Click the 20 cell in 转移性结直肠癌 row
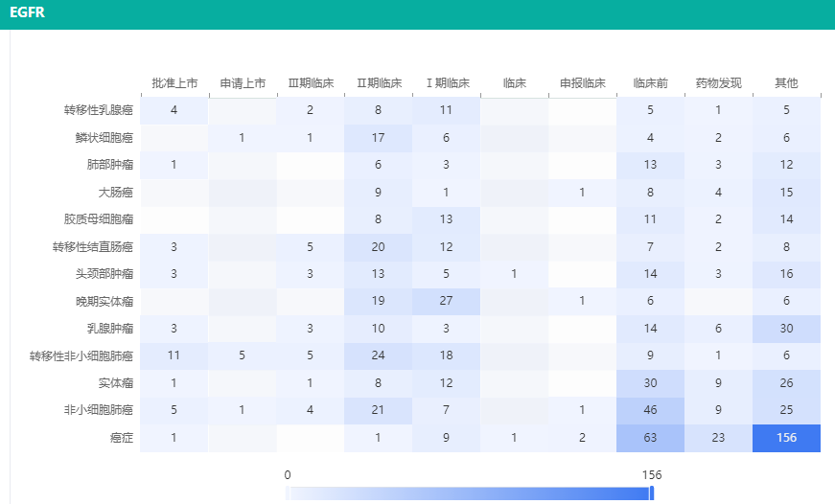 coord(378,247)
